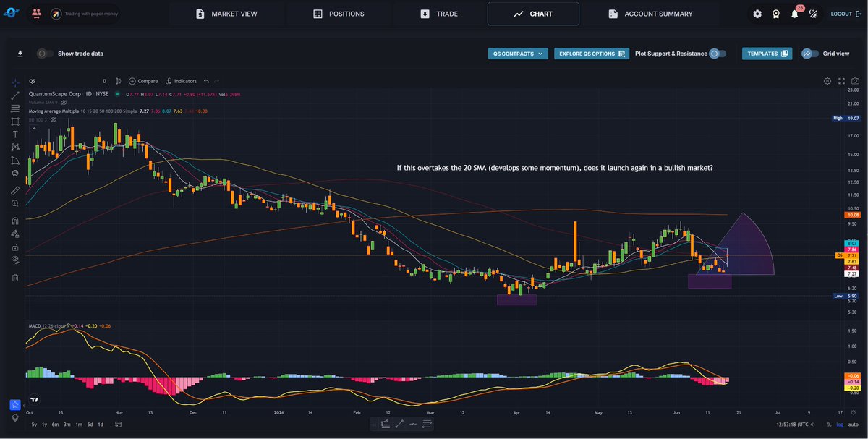This screenshot has width=868, height=439.
Task: Open the wand tool icon beside Logout
Action: click(814, 14)
